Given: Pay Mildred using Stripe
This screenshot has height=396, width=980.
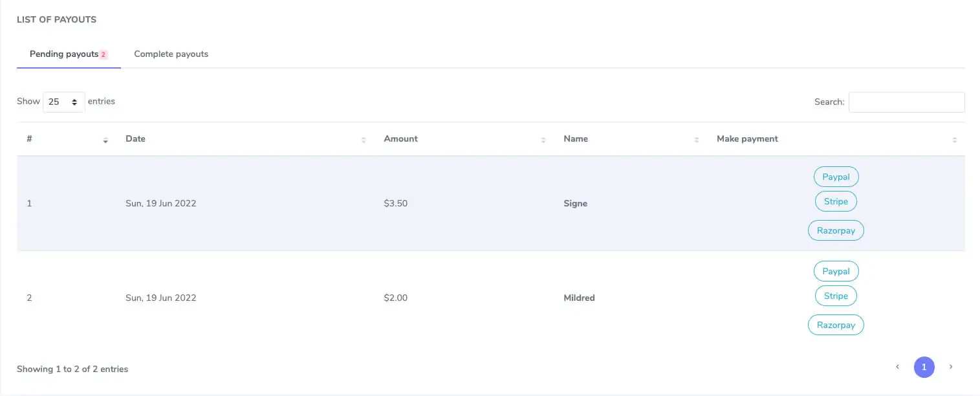Looking at the screenshot, I should coord(836,296).
